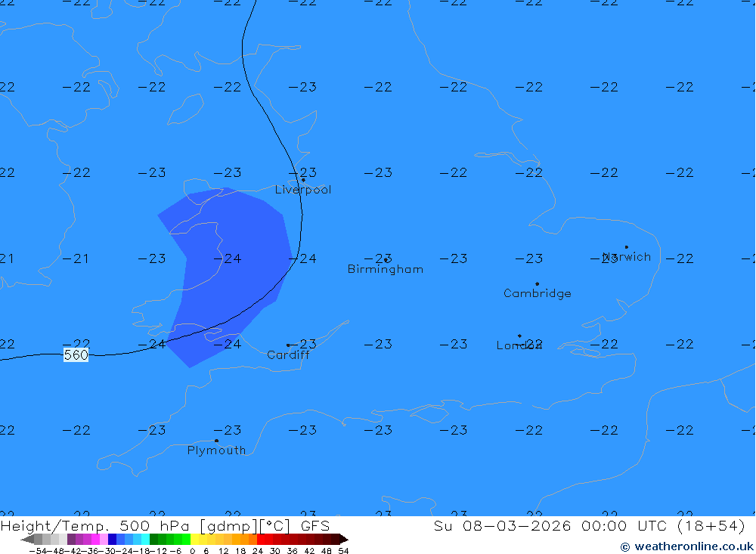Click the 54 label at the legend end
Viewport: 756px width, 554px height.
point(343,551)
